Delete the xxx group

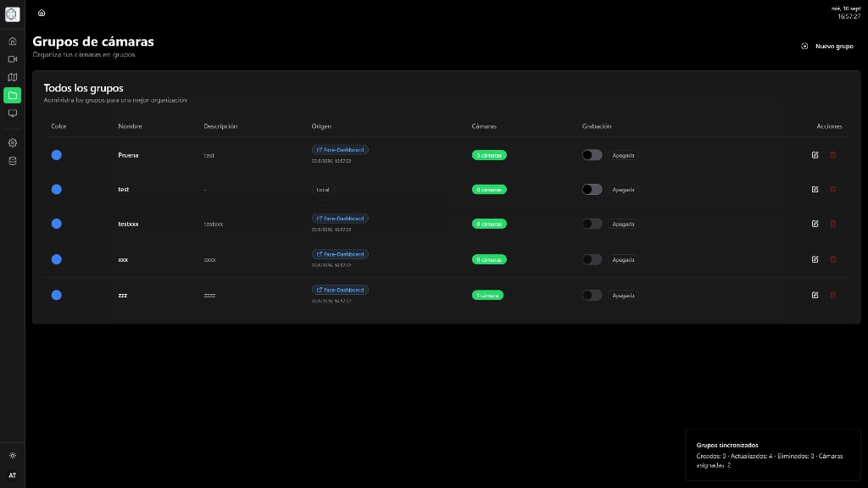[x=833, y=259]
